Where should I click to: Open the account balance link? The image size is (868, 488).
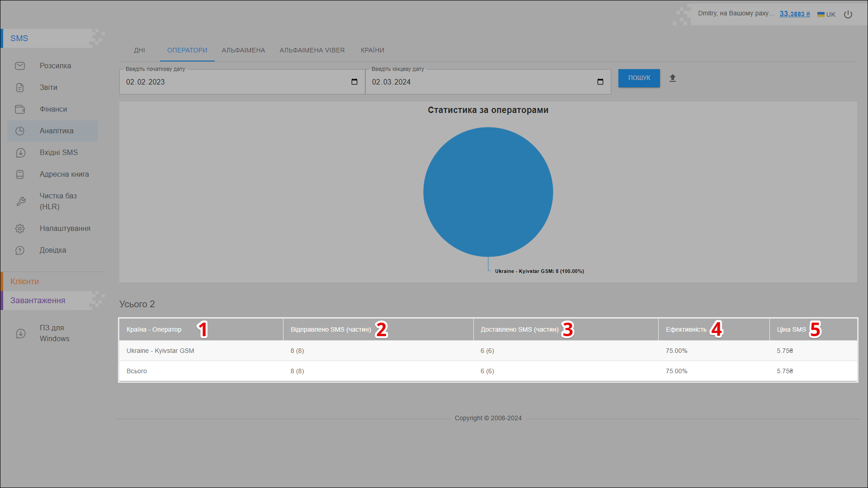point(794,14)
